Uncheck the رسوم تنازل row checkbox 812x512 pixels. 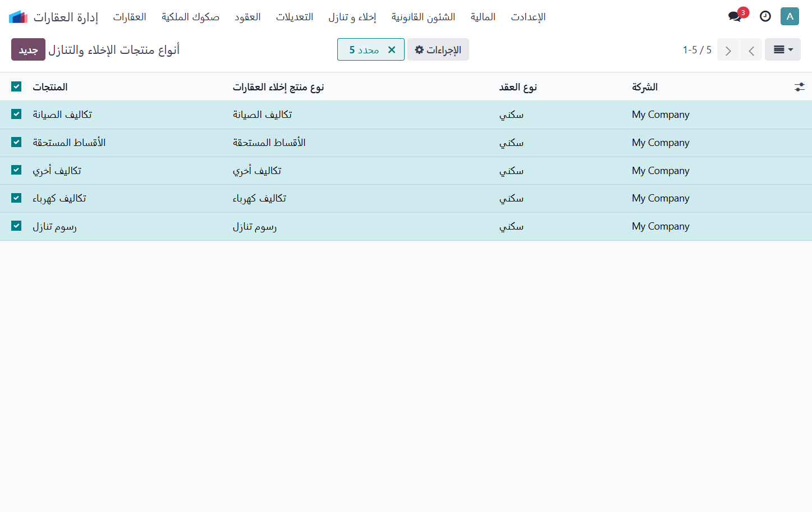coord(16,226)
